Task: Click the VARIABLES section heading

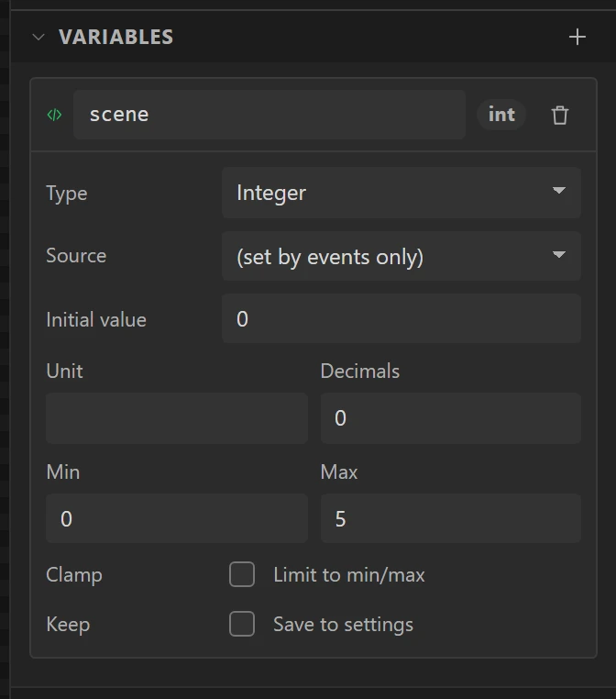Action: click(x=115, y=37)
